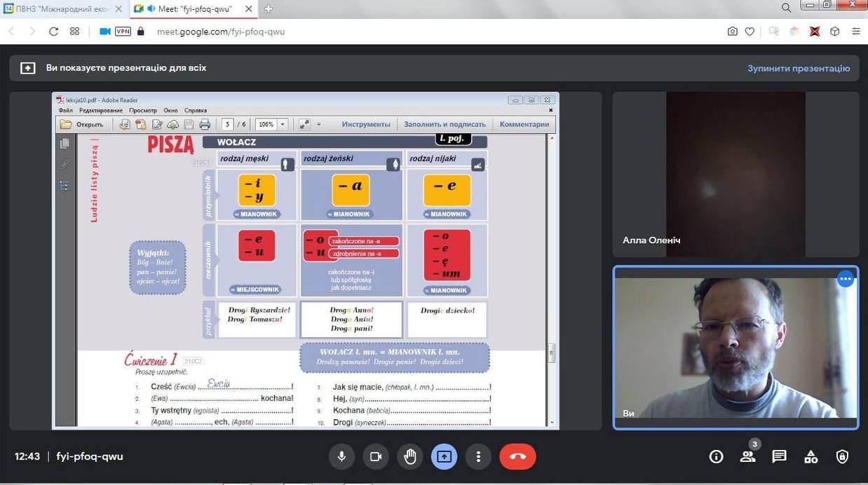Click page number field showing 5
The width and height of the screenshot is (868, 485).
[x=227, y=124]
